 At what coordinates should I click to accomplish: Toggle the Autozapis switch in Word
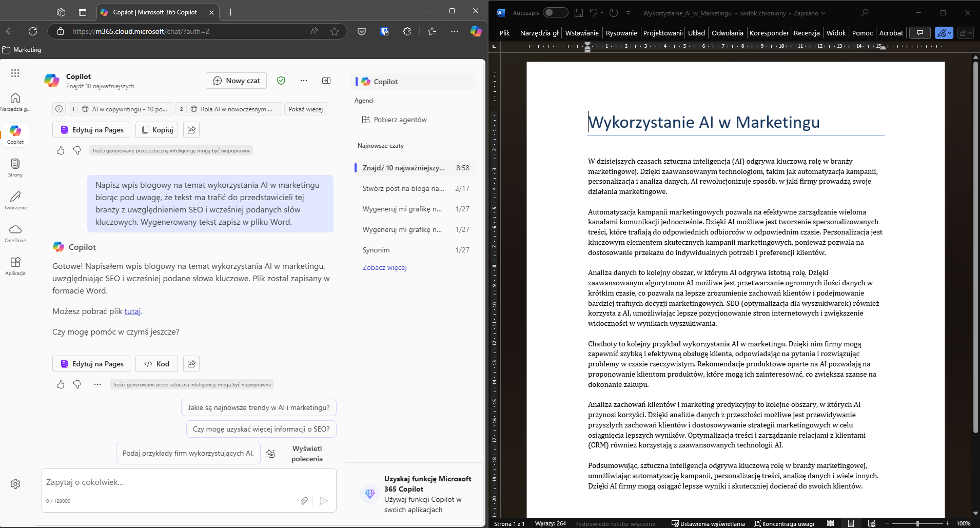pyautogui.click(x=555, y=13)
